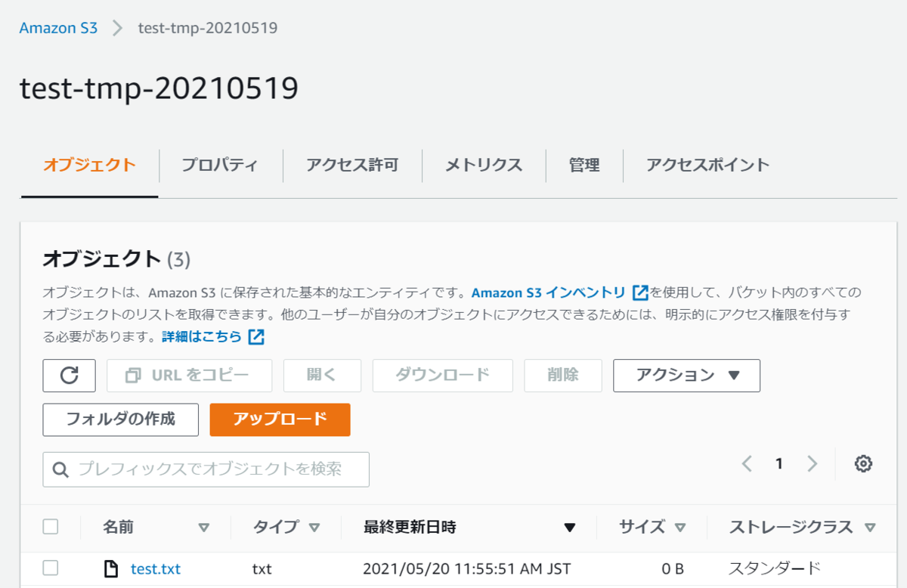Focus the プレフィックスでオブジェクトを検索 search field
The image size is (907, 588).
206,469
